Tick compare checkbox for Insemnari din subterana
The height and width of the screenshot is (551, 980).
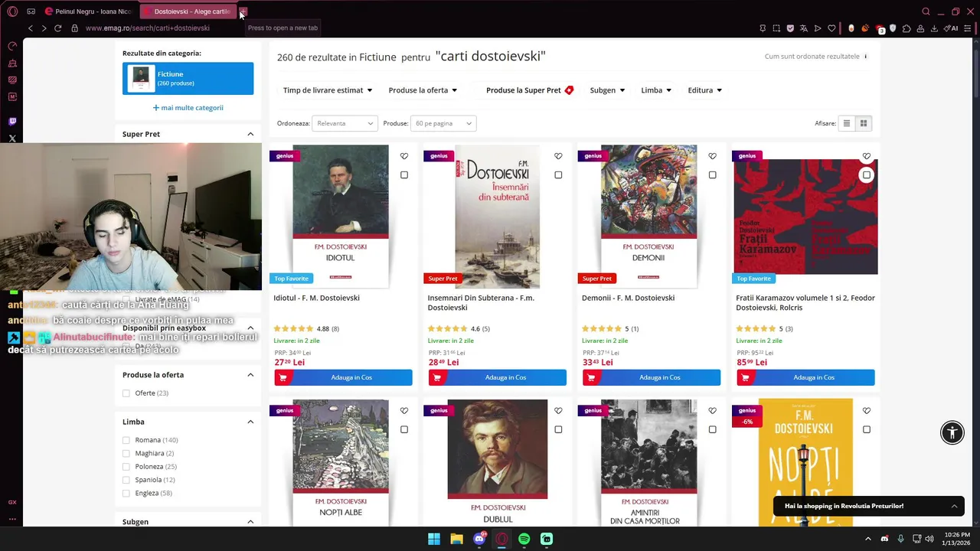click(x=558, y=175)
